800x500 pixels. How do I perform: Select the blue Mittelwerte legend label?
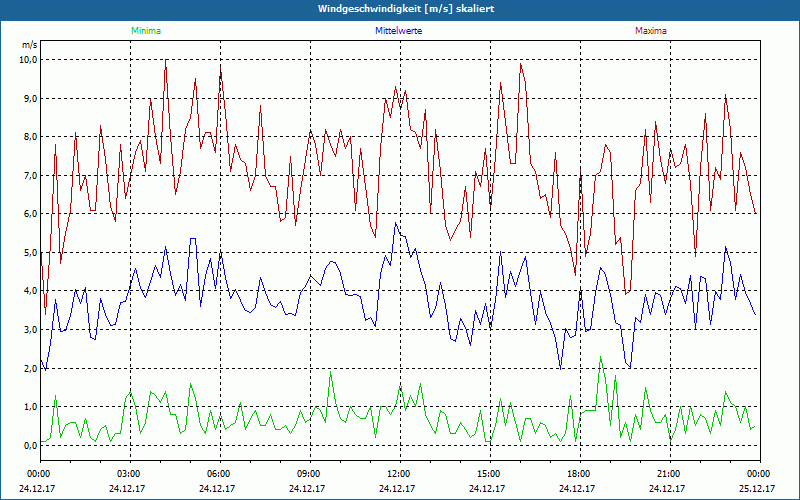pyautogui.click(x=399, y=31)
